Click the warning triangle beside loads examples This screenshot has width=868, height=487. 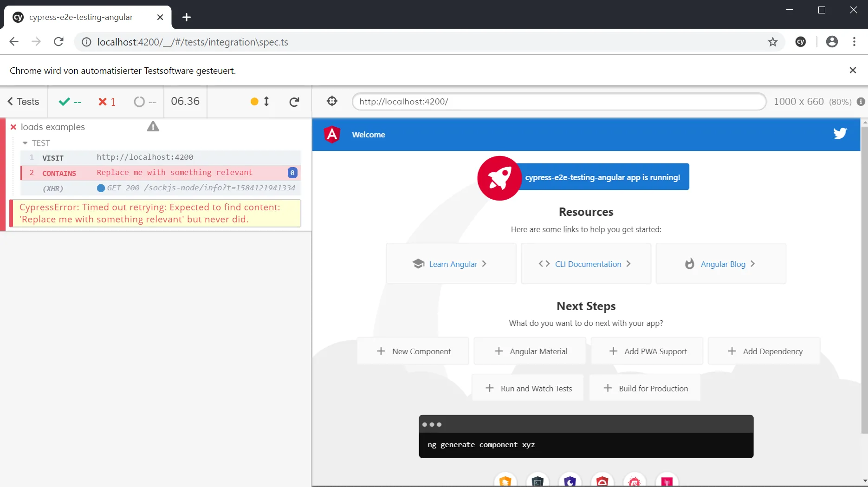[x=153, y=127]
